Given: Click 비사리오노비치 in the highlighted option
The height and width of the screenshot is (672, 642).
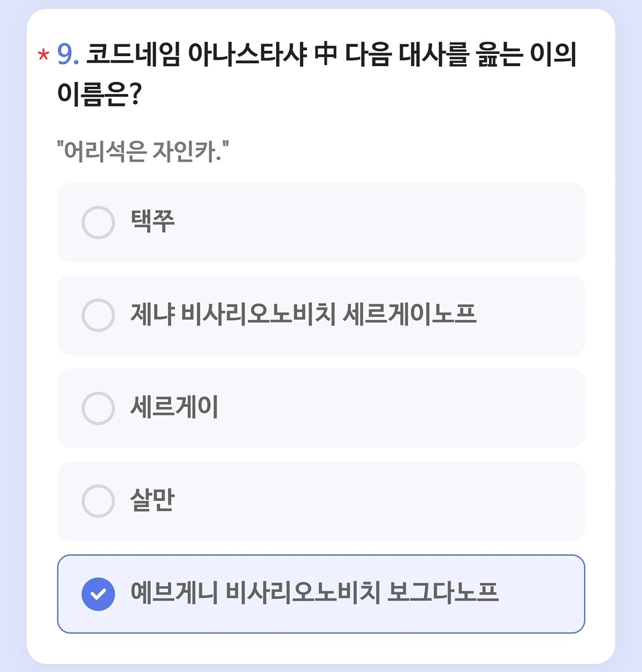Looking at the screenshot, I should (x=302, y=593).
